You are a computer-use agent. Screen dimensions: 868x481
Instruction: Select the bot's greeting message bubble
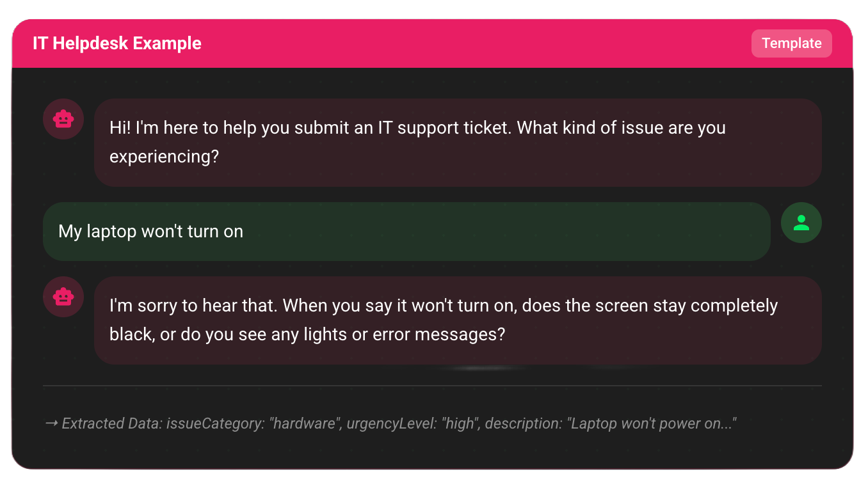pyautogui.click(x=458, y=142)
